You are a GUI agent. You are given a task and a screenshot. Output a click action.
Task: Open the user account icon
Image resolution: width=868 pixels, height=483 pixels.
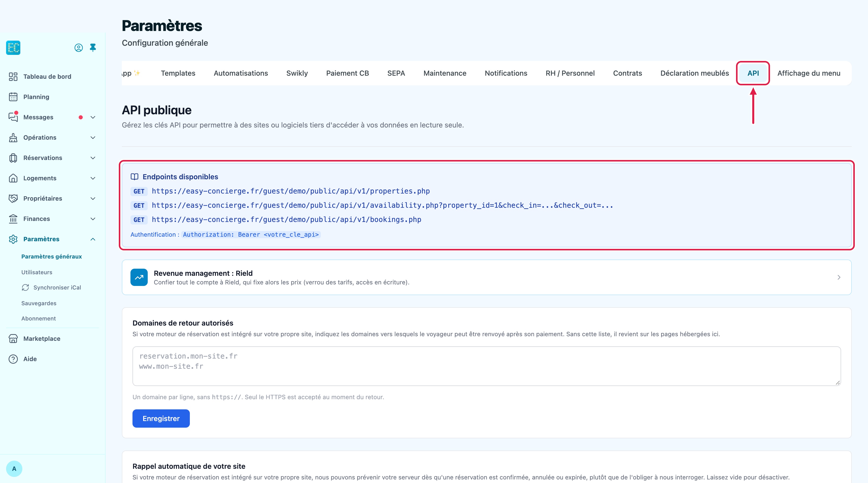click(78, 48)
